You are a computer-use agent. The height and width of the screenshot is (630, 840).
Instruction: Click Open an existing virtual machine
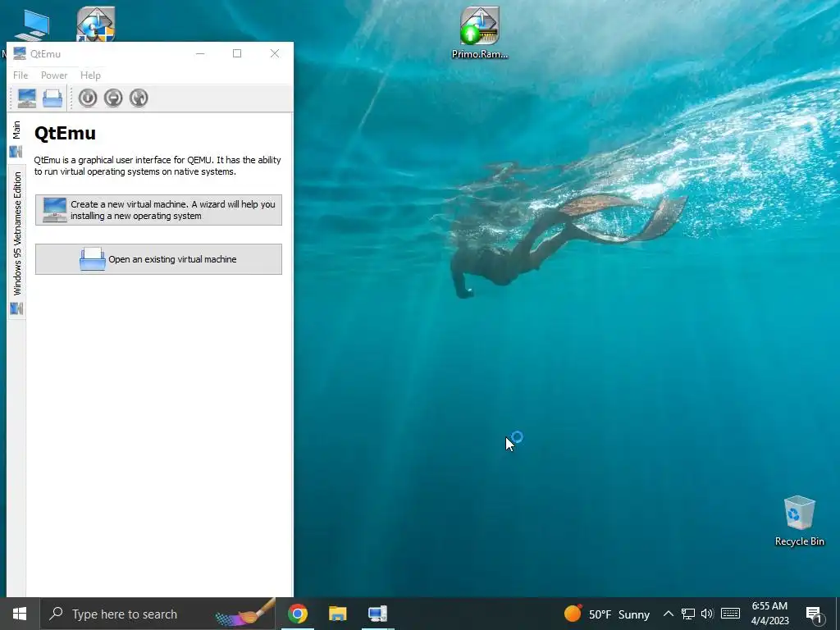point(158,259)
